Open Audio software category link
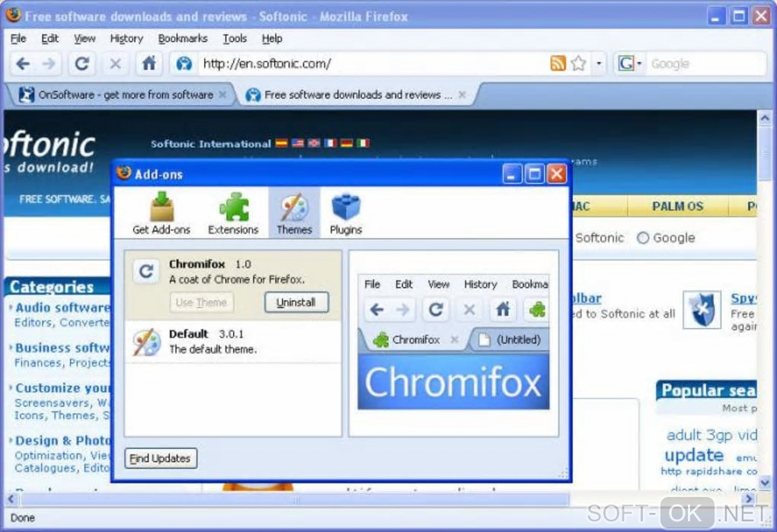The height and width of the screenshot is (532, 777). click(x=62, y=307)
